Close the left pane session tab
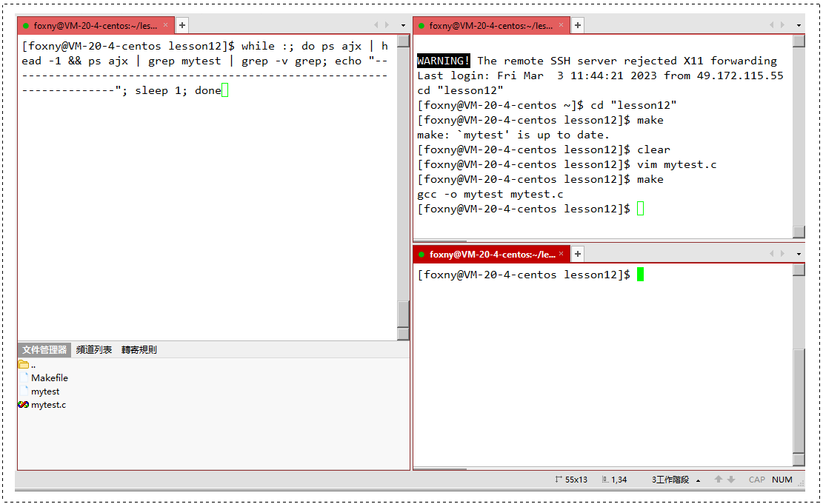 [x=165, y=24]
